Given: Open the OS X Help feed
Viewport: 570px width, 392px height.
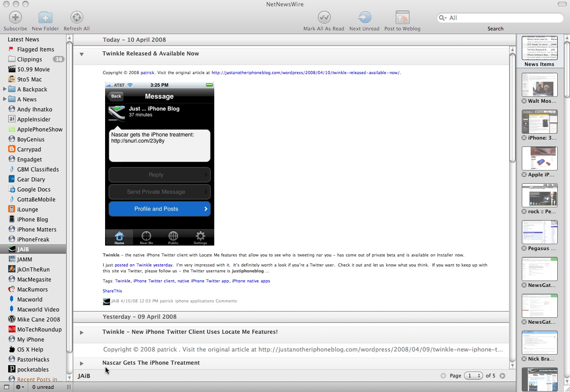Looking at the screenshot, I should point(30,349).
